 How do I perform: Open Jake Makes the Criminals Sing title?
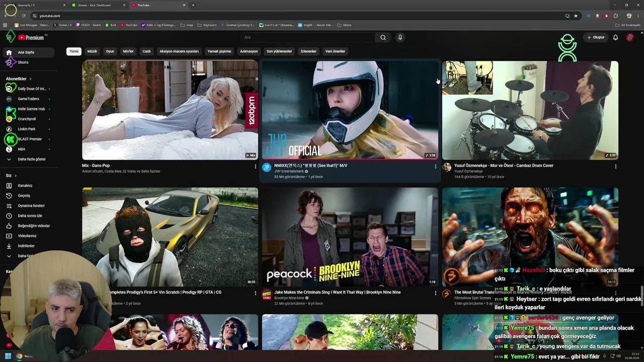[x=338, y=292]
